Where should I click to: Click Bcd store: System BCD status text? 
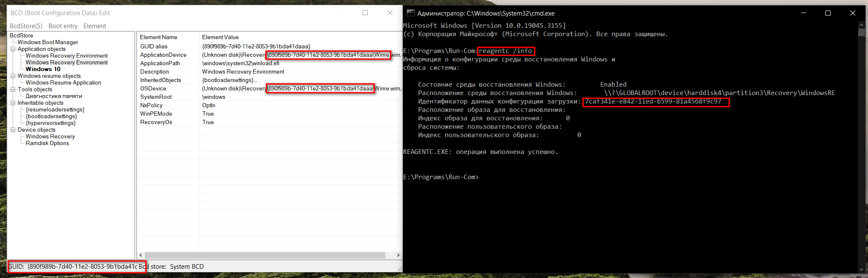click(171, 266)
